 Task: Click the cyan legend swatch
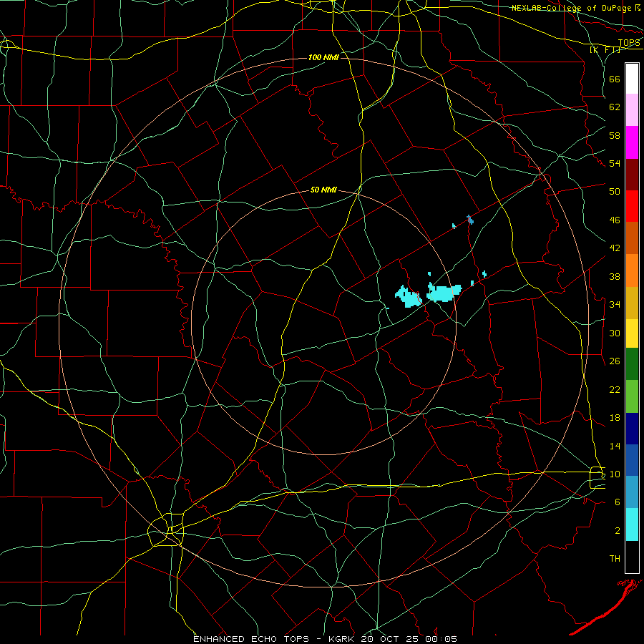click(632, 525)
